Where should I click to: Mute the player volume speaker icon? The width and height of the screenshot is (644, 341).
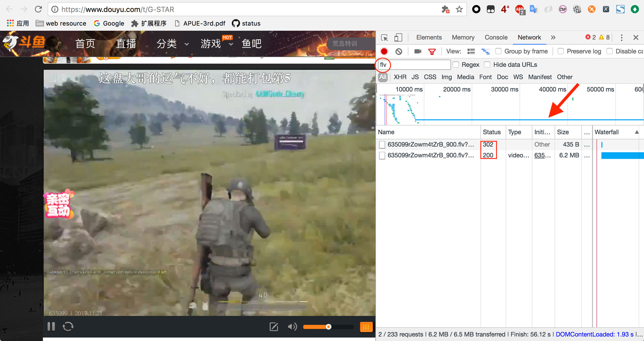click(x=292, y=327)
